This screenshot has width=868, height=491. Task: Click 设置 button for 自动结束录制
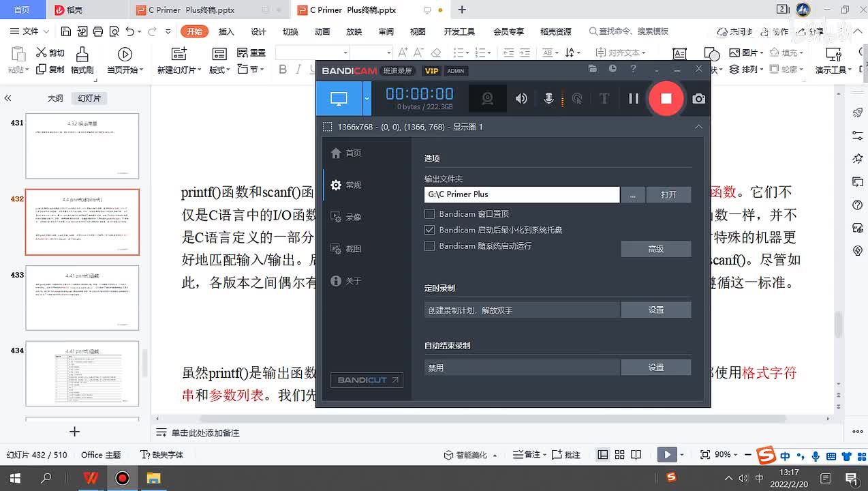pos(656,367)
